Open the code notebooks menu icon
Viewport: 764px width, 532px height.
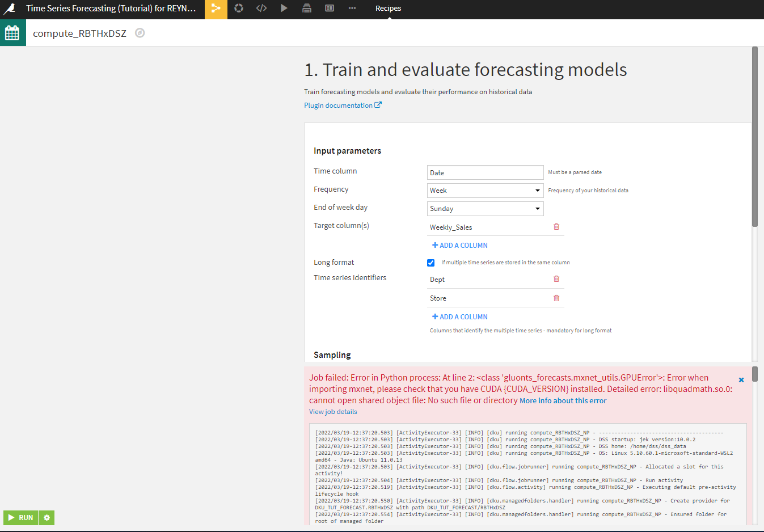261,8
